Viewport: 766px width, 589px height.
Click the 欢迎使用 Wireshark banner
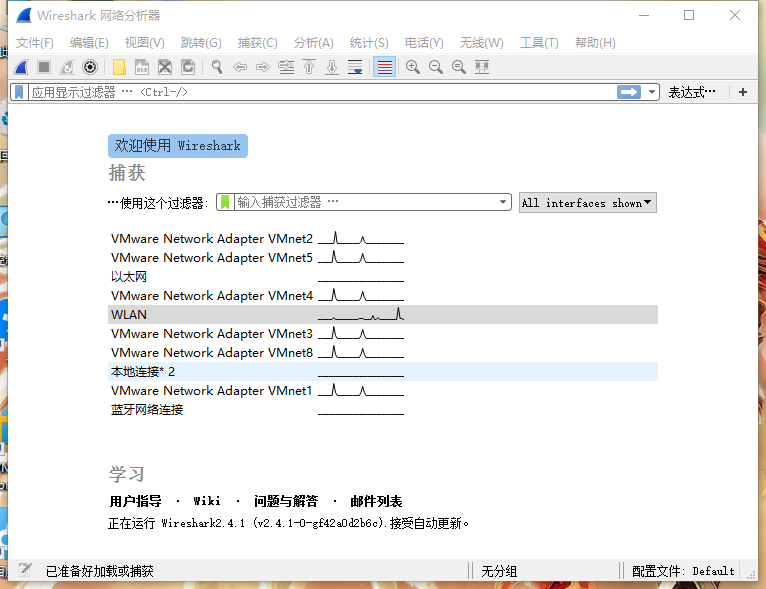pyautogui.click(x=178, y=146)
